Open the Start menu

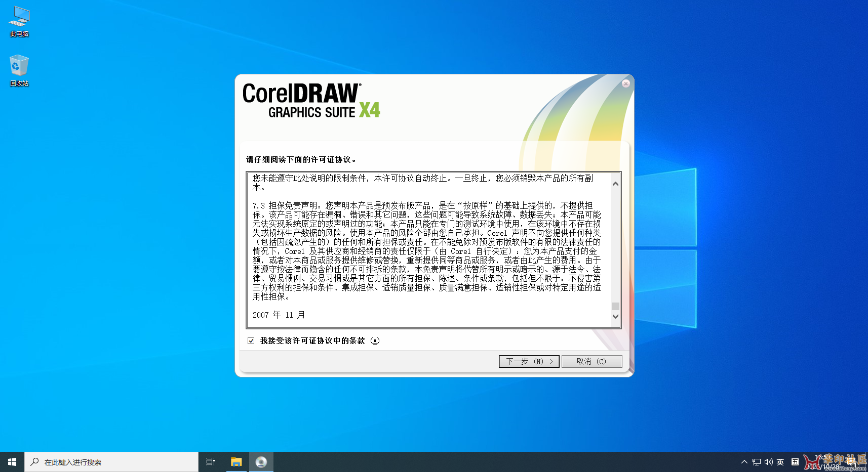coord(11,461)
